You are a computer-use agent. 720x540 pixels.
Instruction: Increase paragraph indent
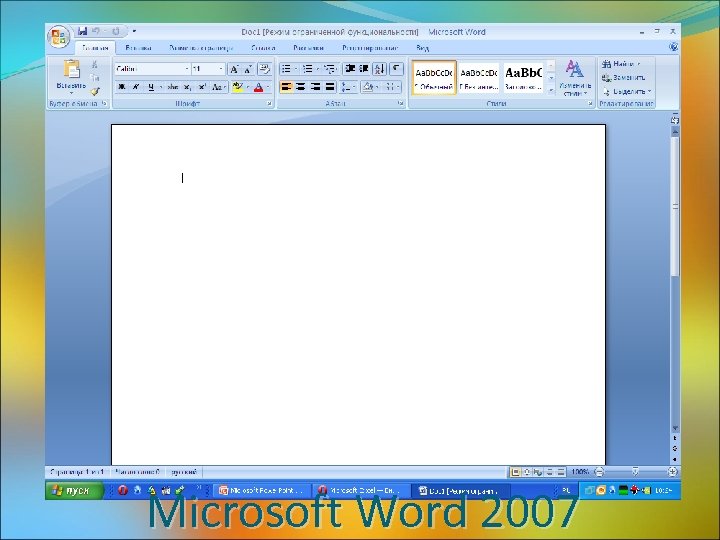point(364,69)
